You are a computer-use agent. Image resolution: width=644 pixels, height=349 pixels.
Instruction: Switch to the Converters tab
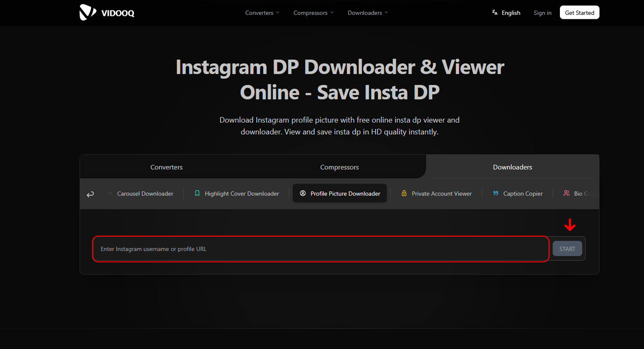coord(166,167)
